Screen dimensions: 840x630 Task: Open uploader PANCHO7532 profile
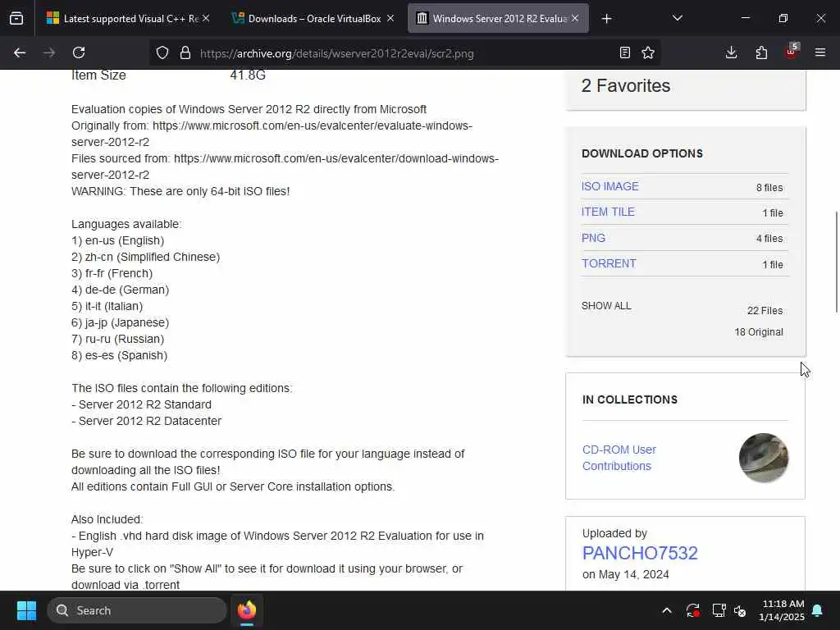pos(640,553)
